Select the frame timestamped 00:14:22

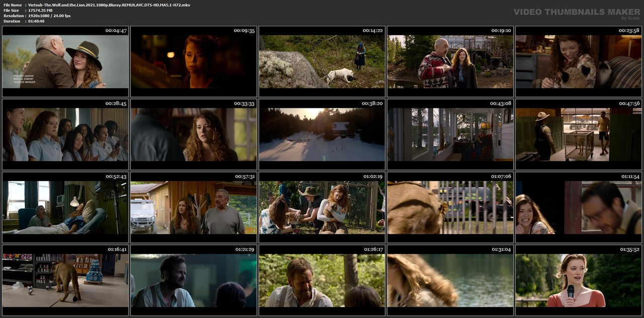pyautogui.click(x=322, y=61)
